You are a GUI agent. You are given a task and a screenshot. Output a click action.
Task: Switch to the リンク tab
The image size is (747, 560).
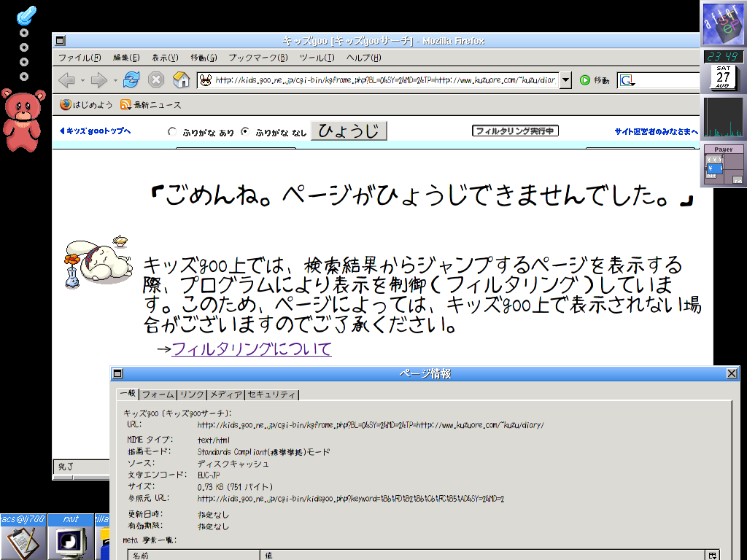[x=193, y=394]
